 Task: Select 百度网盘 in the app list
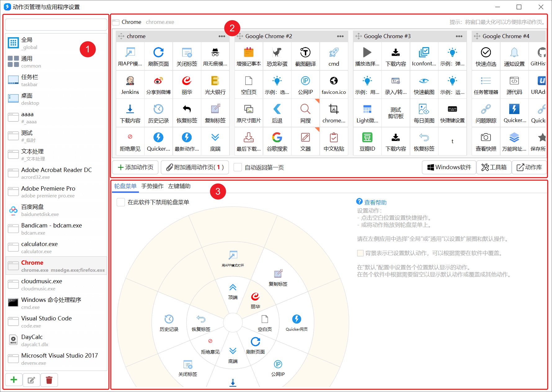coord(56,210)
